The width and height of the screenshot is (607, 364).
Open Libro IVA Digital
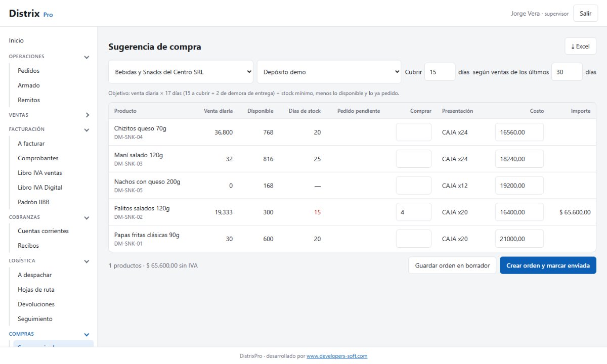39,188
